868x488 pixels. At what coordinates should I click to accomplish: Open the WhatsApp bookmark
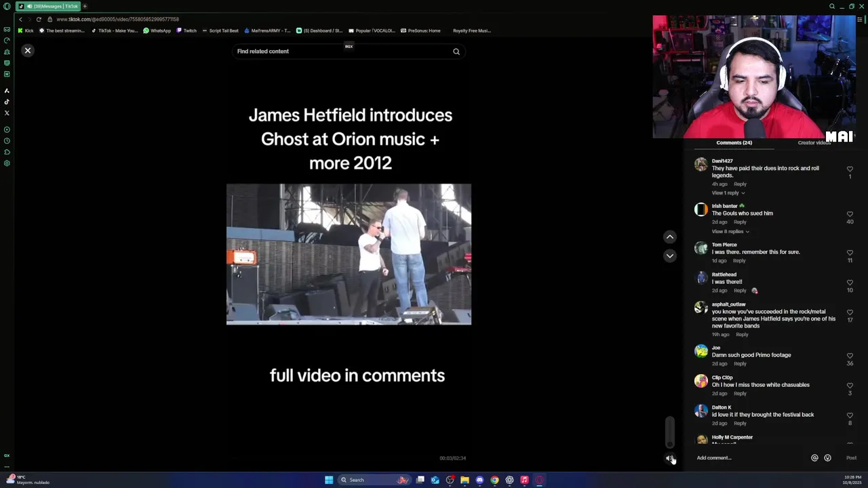pyautogui.click(x=157, y=30)
